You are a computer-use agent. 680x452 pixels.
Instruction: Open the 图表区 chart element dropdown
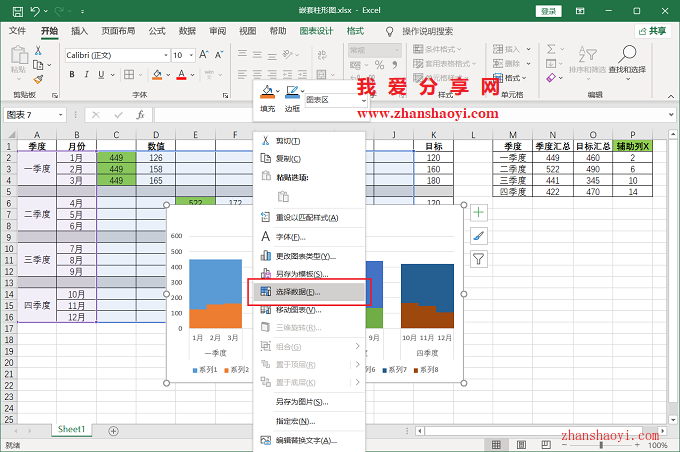pos(363,100)
